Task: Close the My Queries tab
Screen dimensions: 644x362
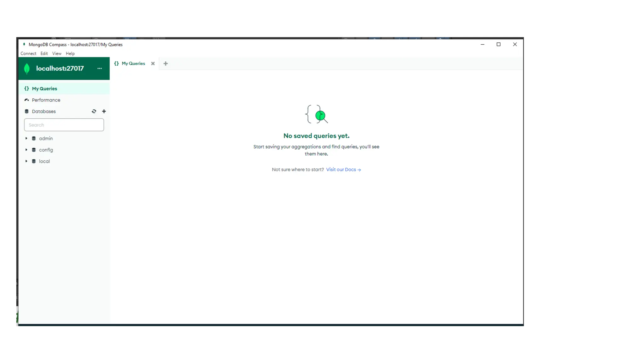Action: click(153, 63)
